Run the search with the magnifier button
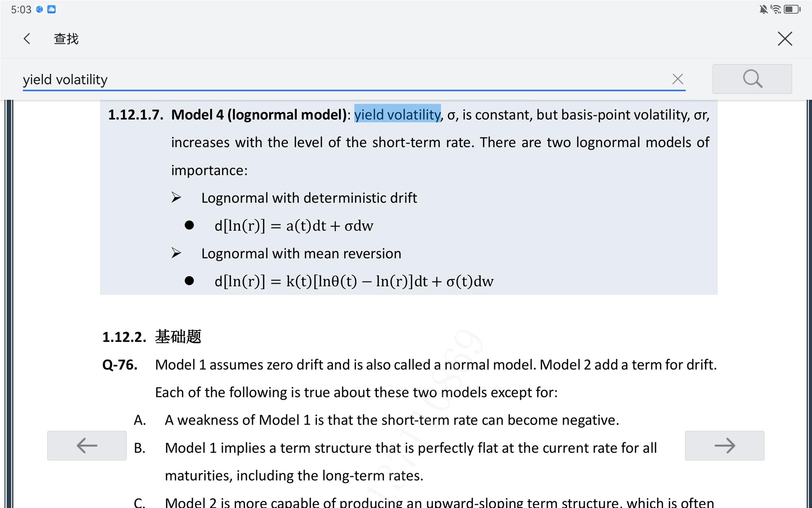 752,79
